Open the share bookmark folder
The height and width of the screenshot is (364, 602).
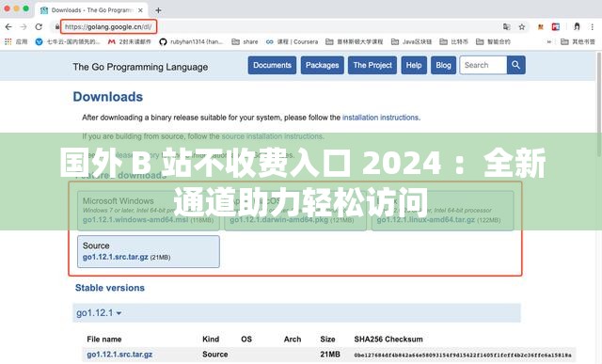245,41
